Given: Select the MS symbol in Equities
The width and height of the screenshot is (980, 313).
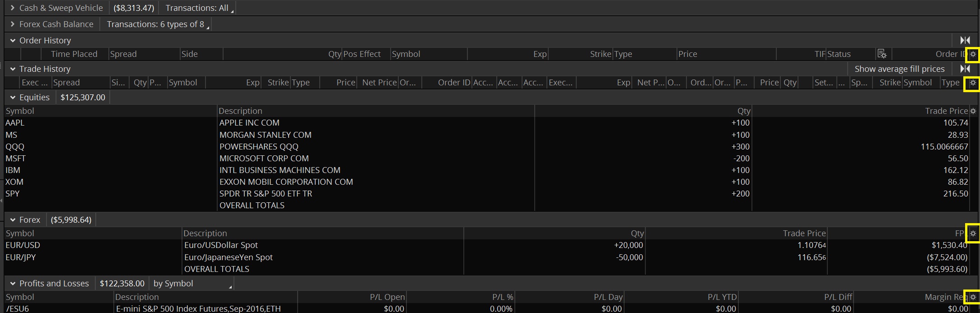Looking at the screenshot, I should click(x=11, y=135).
